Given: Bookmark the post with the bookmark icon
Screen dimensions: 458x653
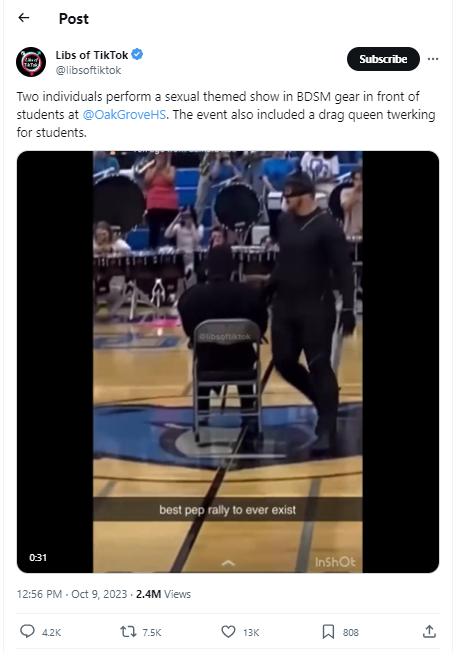Looking at the screenshot, I should click(x=328, y=632).
